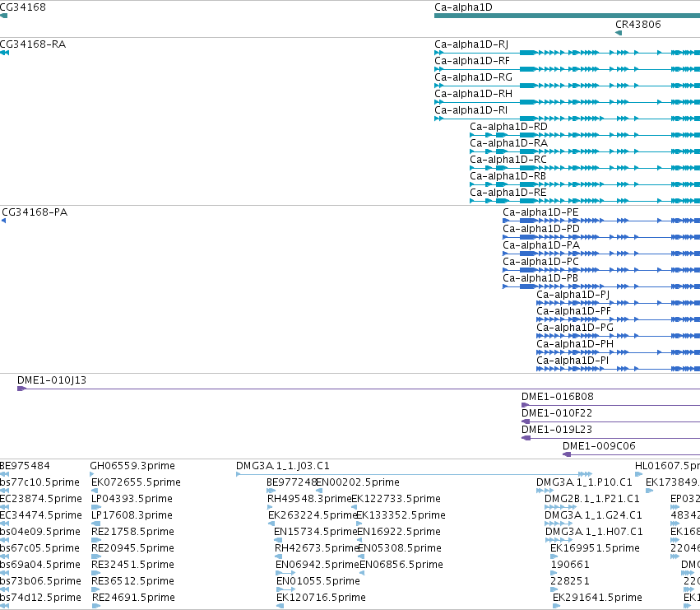Screen dimensions: 700x610
Task: Click the BE975484 EST label
Action: [x=25, y=466]
